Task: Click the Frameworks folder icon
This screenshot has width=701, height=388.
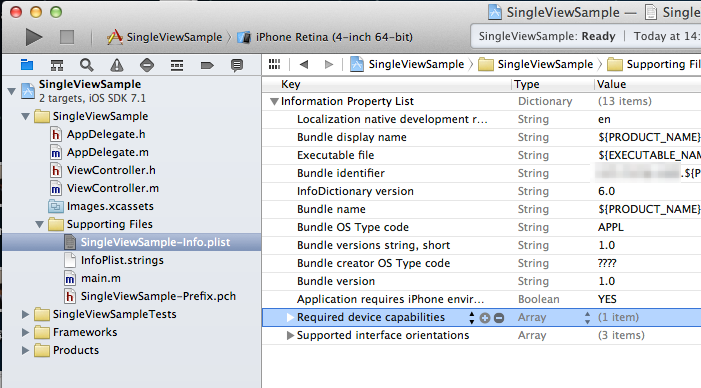Action: point(42,333)
